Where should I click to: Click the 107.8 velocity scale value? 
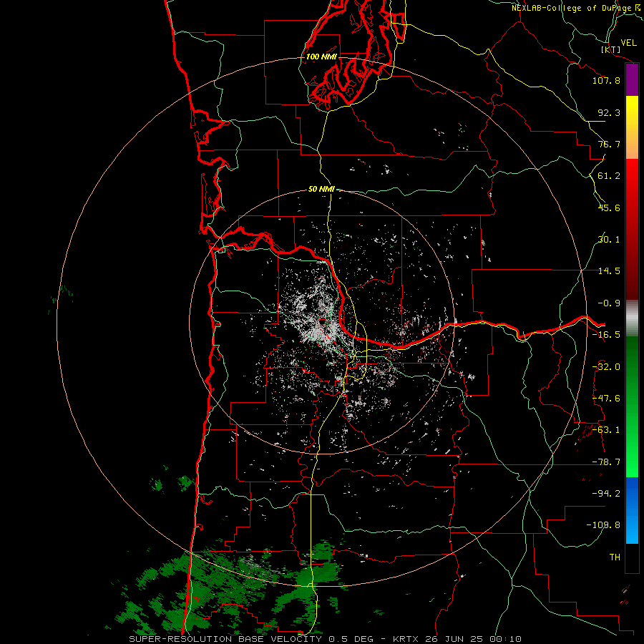pos(606,80)
